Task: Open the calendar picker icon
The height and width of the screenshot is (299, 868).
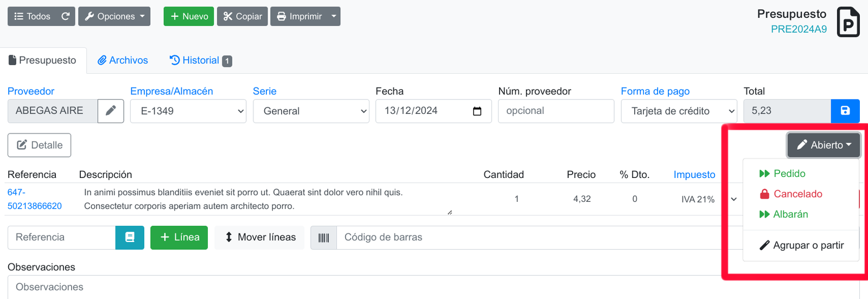Action: (x=477, y=111)
